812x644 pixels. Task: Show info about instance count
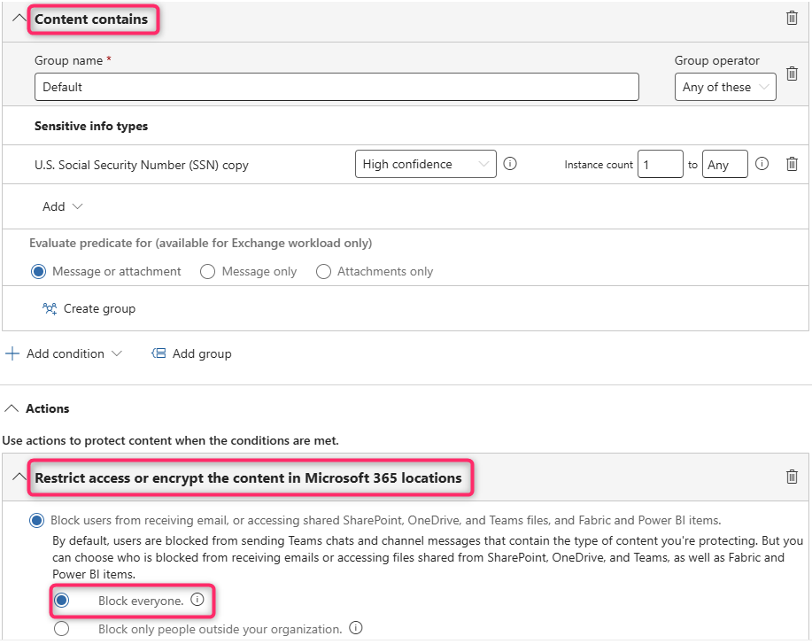tap(762, 164)
